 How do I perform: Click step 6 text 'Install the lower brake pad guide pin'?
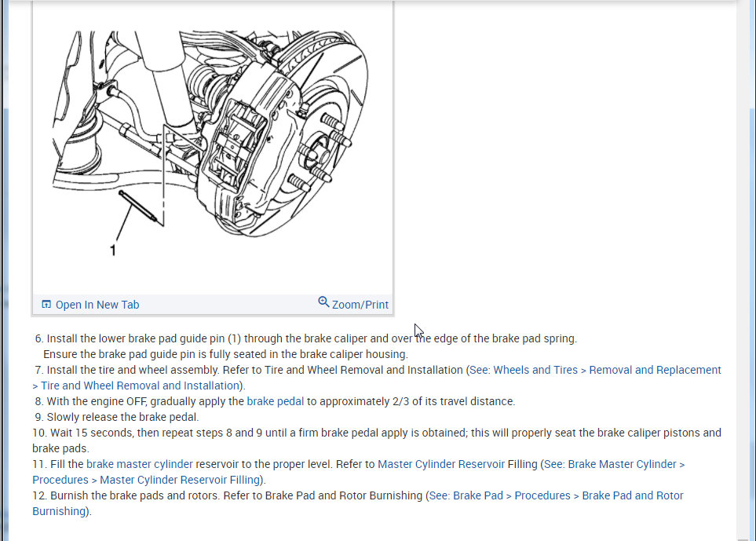click(135, 338)
